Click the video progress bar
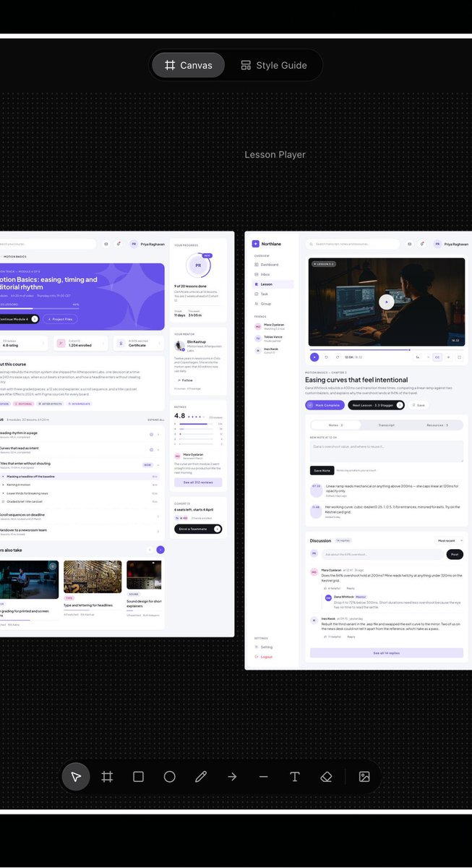Viewport: 472px width, 868px height. [x=386, y=349]
